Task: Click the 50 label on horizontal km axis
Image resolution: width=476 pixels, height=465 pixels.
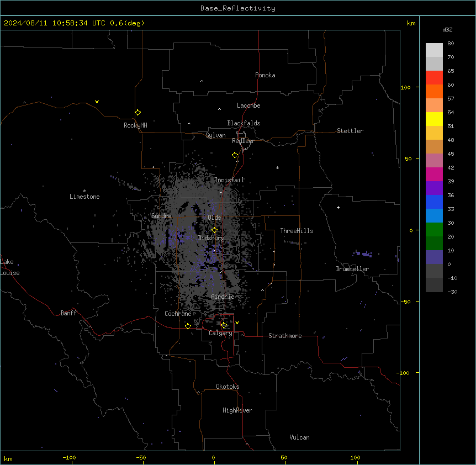Action: pos(284,457)
